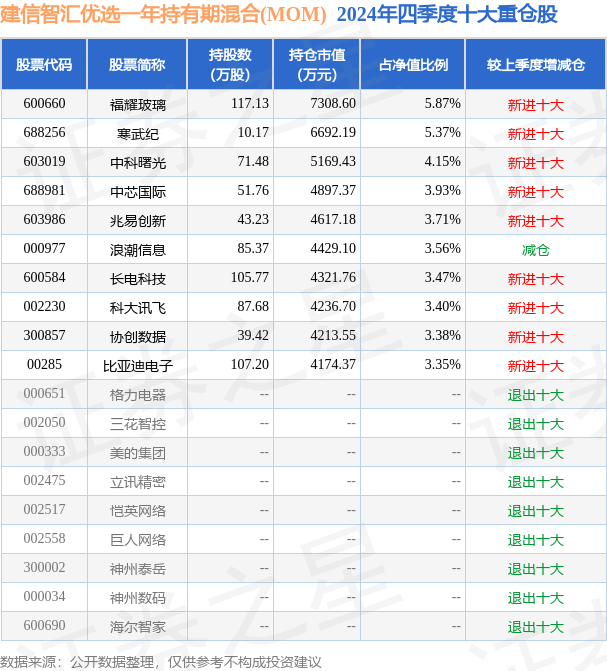The height and width of the screenshot is (671, 607).
Task: Select stock name 神州数码
Action: pyautogui.click(x=137, y=598)
